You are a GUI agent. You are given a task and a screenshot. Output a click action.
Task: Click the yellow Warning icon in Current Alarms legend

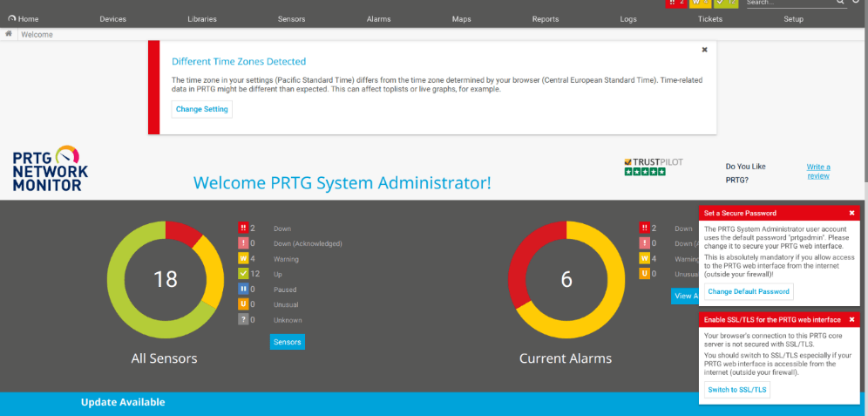[644, 259]
